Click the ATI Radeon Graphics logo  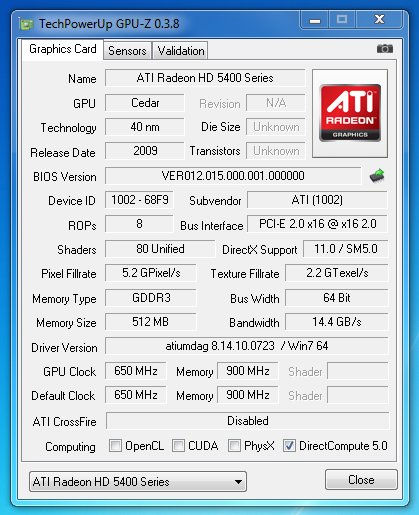350,113
